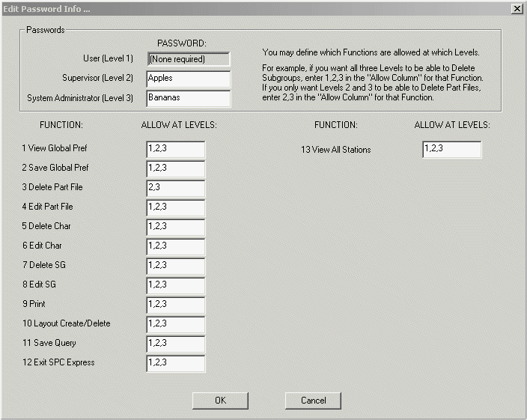The width and height of the screenshot is (527, 420).
Task: Edit levels for View Global Pref
Action: 176,149
